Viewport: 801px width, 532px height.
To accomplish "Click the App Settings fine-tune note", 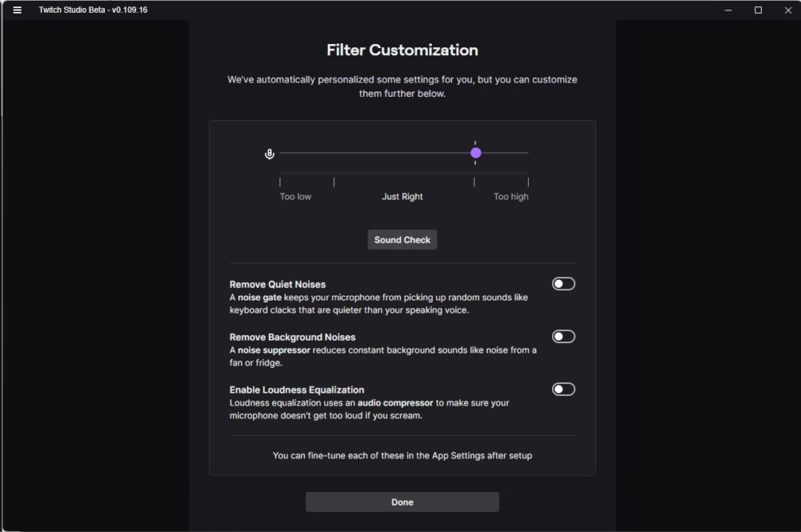I will [402, 455].
